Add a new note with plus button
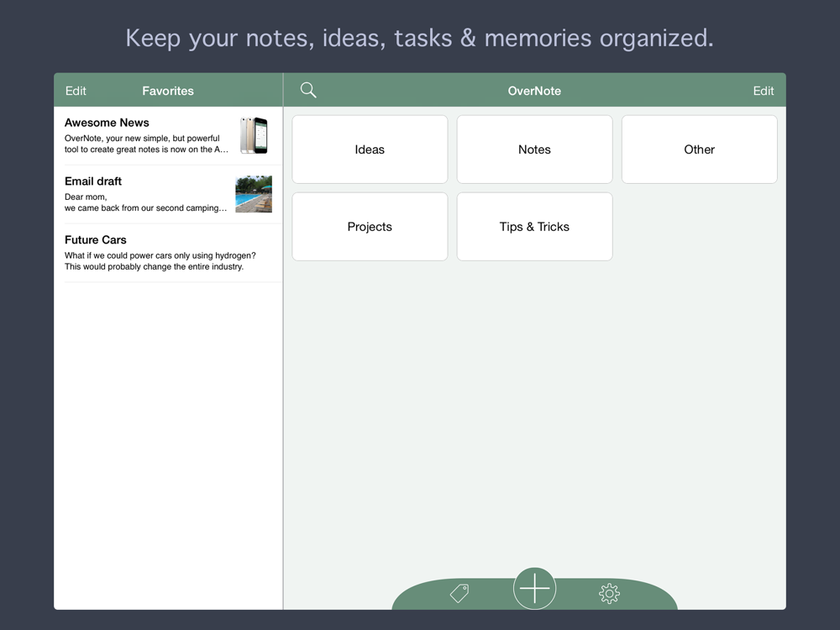This screenshot has height=630, width=840. point(534,588)
